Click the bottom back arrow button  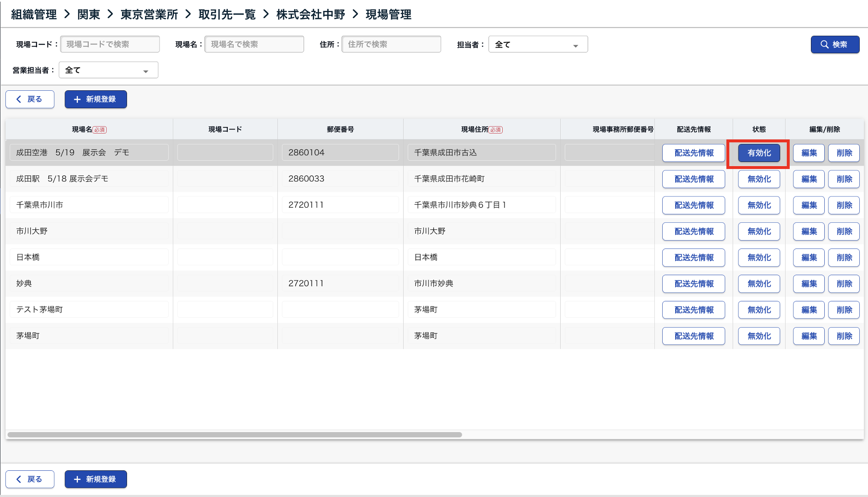30,479
